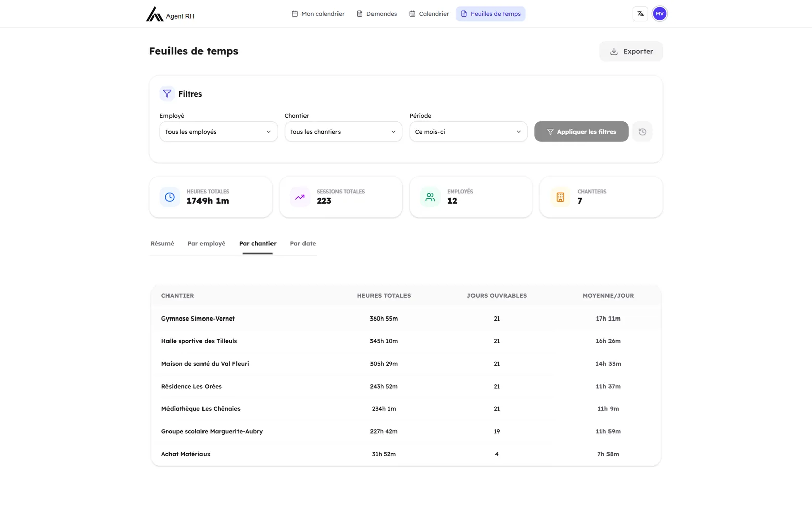812x508 pixels.
Task: Select Groupe scolaire Marguerite-Aubry
Action: pyautogui.click(x=212, y=431)
